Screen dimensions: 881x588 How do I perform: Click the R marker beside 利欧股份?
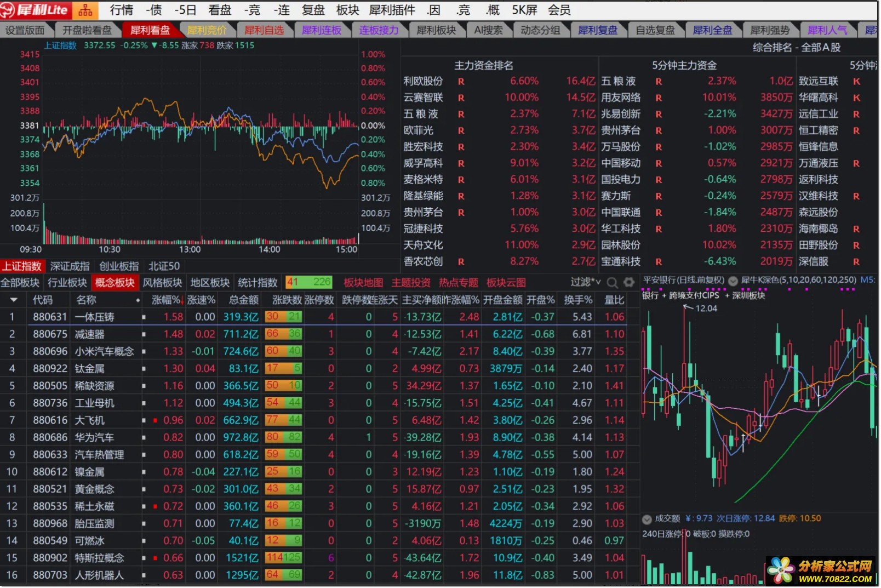pos(461,82)
